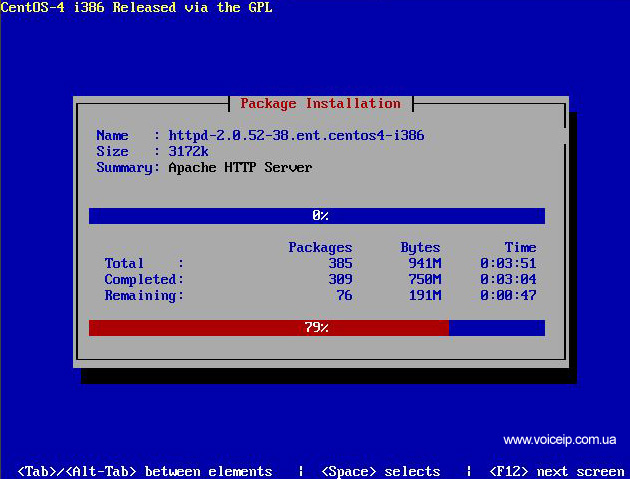Click total time value 0:03:51
The image size is (630, 479).
508,263
